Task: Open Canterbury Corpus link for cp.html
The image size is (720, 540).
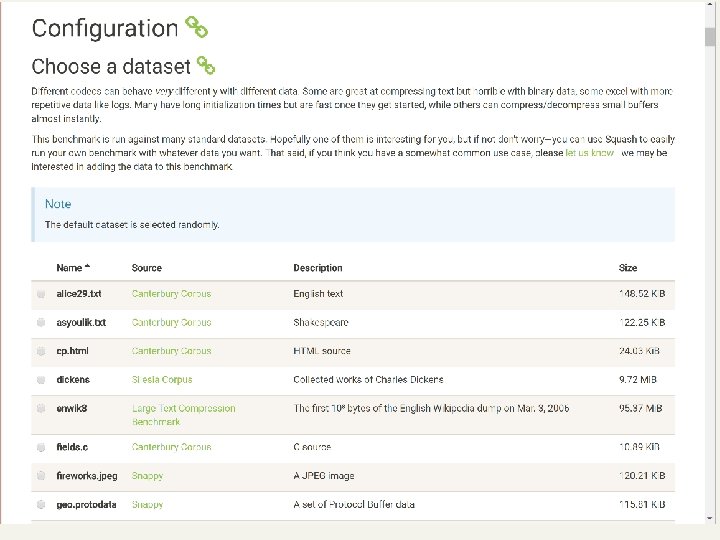Action: pyautogui.click(x=171, y=351)
